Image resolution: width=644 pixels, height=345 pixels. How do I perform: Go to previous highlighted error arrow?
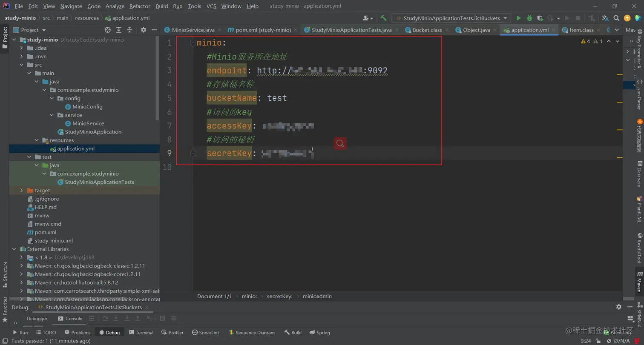click(609, 41)
